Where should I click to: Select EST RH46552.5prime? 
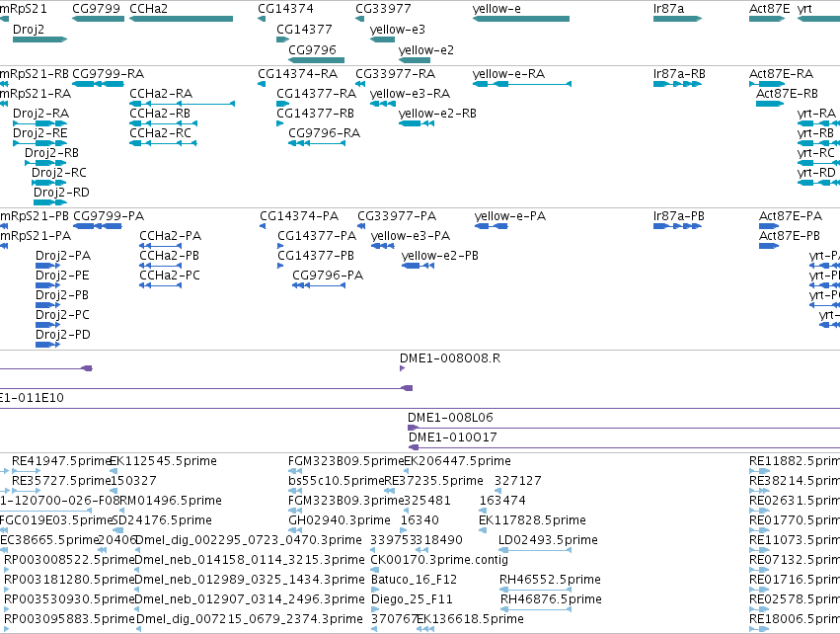[550, 580]
